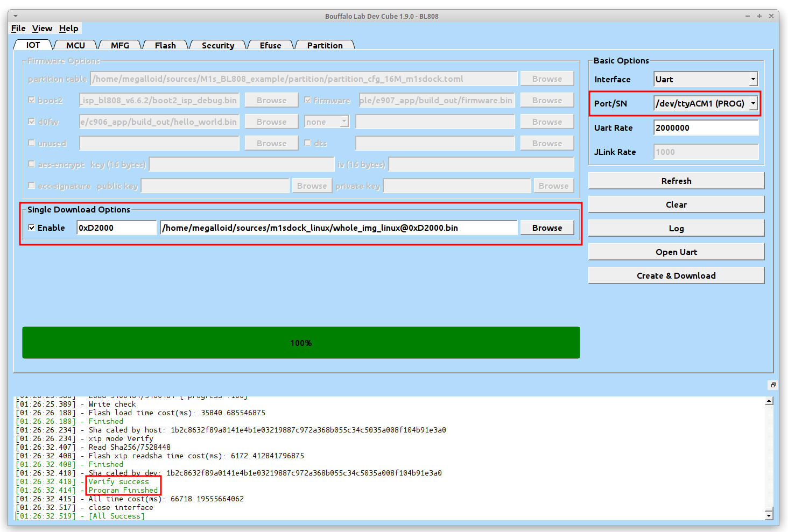Toggle the ecc-signature checkbox
Viewport: 788px width, 532px height.
[32, 186]
